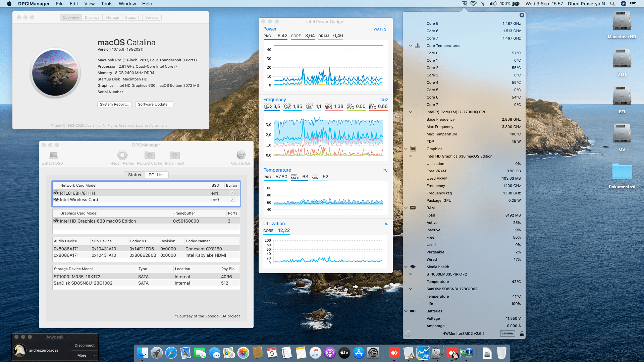This screenshot has height=362, width=644.
Task: Click the battery status in menu bar
Action: pyautogui.click(x=509, y=4)
